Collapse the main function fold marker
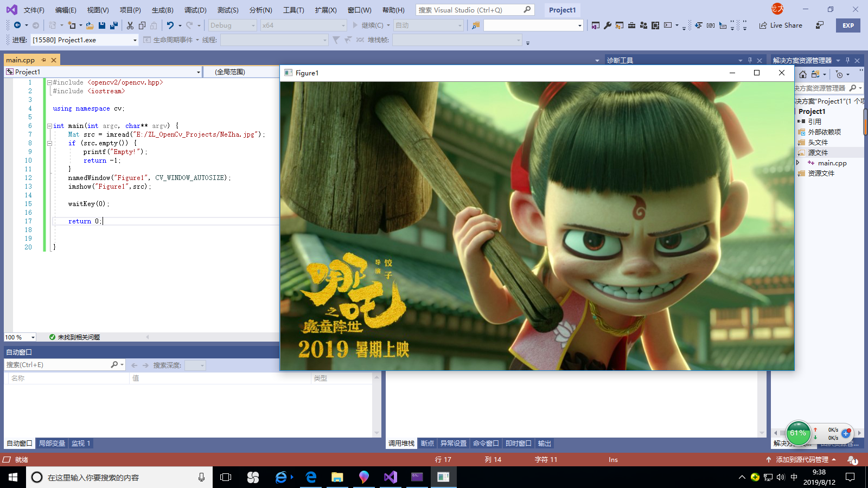Viewport: 868px width, 488px height. [49, 126]
